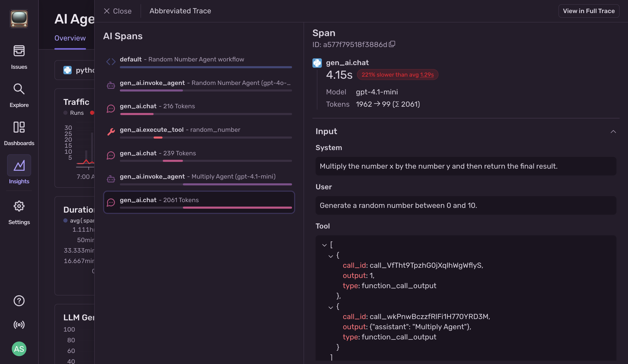Switch to the Overview tab
This screenshot has width=628, height=364.
click(70, 38)
